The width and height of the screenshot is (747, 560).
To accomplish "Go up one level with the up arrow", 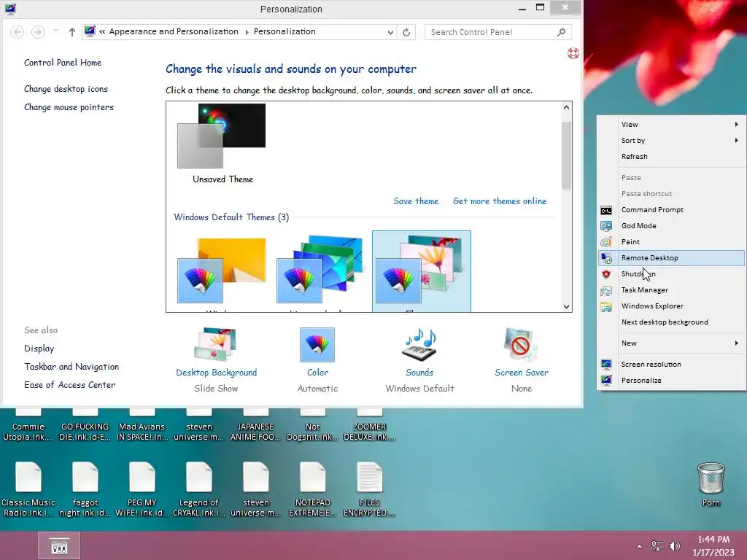I will click(71, 32).
